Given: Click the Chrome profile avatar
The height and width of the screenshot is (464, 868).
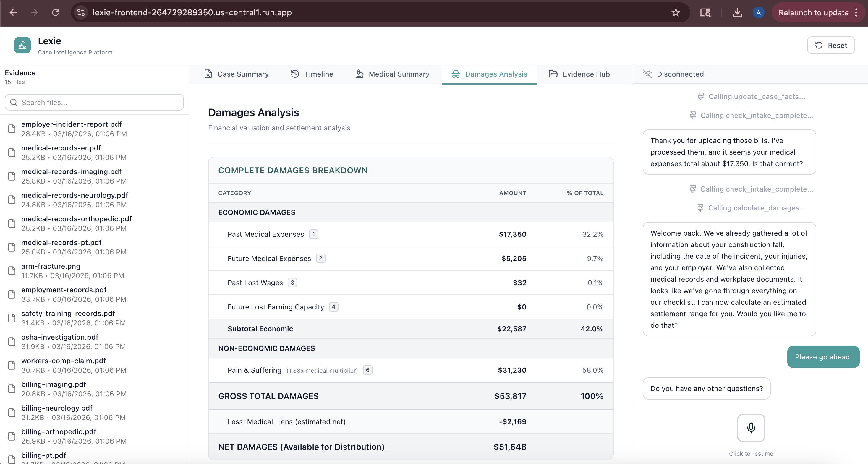Looking at the screenshot, I should click(758, 13).
